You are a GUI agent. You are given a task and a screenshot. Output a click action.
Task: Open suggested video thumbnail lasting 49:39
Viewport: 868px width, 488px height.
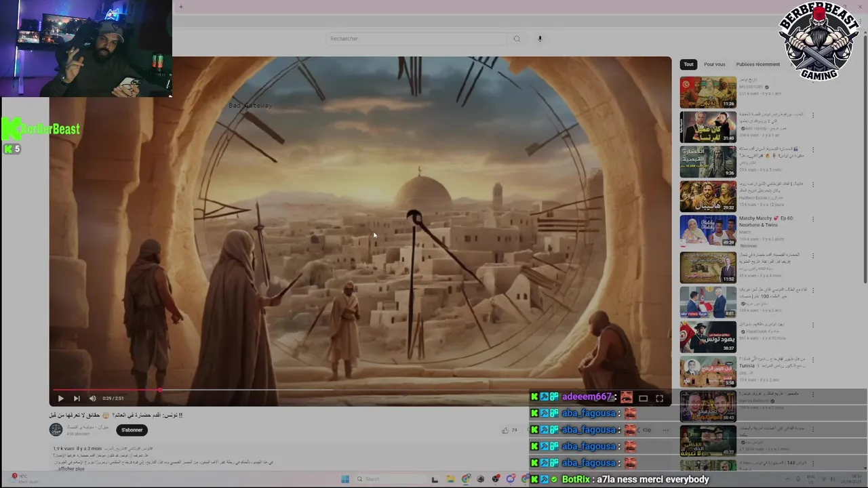[708, 231]
